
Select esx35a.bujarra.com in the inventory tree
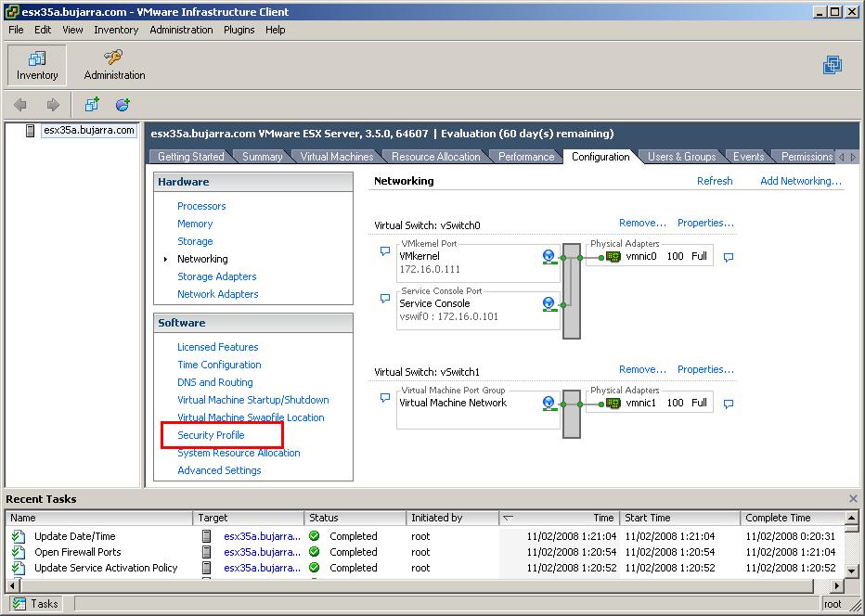[x=89, y=131]
